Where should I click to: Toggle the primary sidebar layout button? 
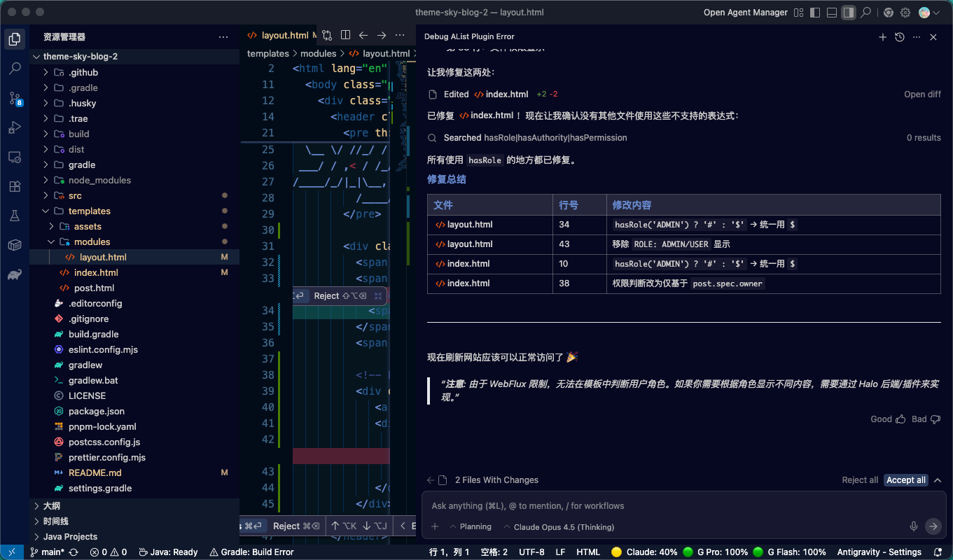pos(815,13)
